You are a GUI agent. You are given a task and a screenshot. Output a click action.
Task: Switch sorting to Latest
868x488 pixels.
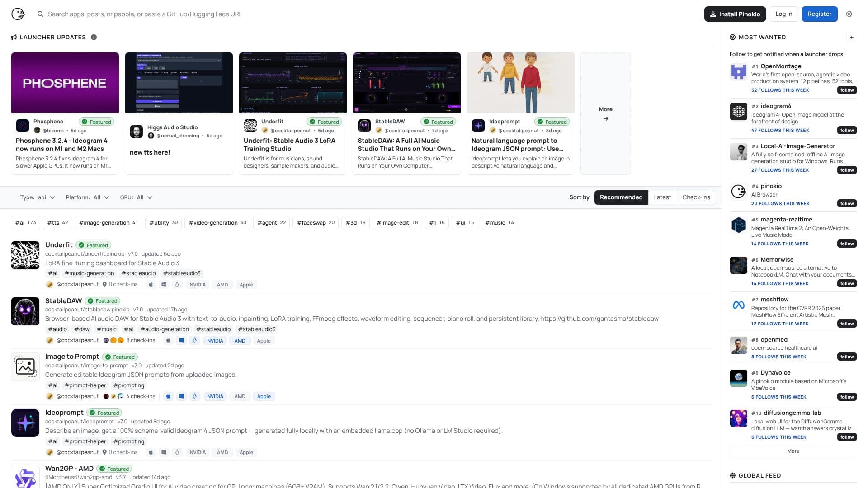[x=662, y=197]
